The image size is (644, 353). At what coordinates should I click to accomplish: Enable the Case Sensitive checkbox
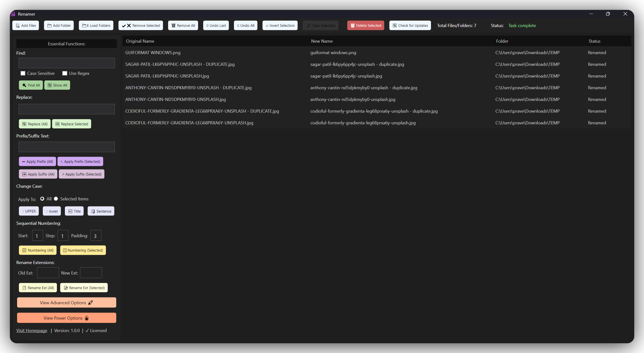[x=23, y=73]
